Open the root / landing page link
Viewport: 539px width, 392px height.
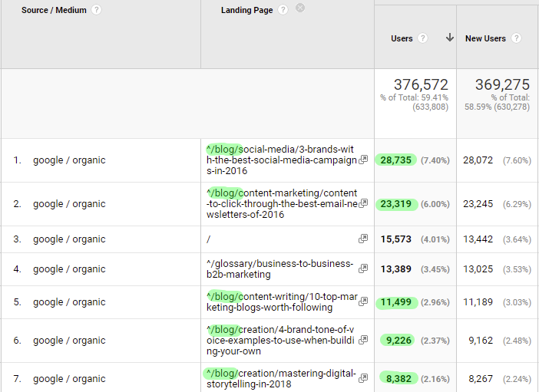point(208,239)
